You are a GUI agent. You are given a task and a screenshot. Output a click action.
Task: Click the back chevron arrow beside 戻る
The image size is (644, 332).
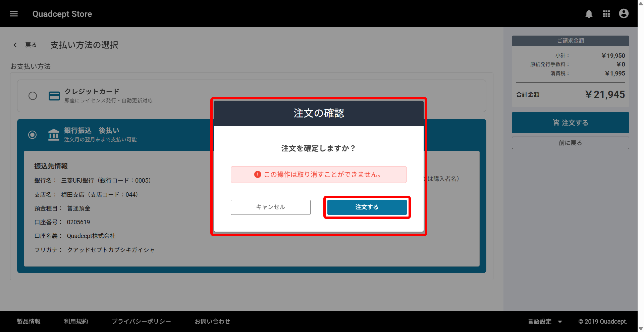click(15, 45)
